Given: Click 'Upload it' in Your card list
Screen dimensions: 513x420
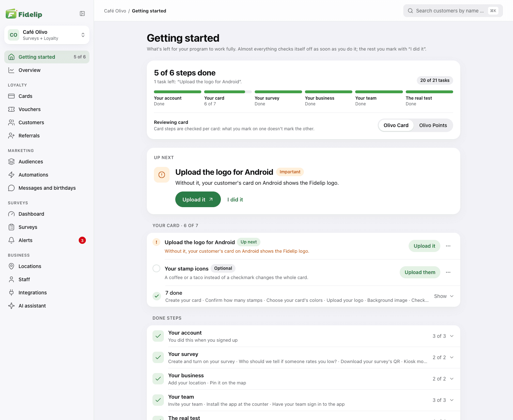Looking at the screenshot, I should point(424,246).
